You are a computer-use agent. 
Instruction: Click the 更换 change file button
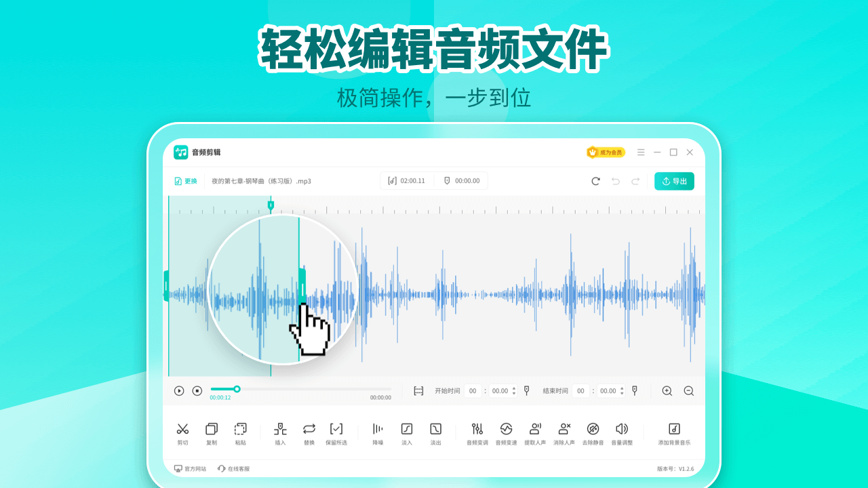tap(186, 181)
